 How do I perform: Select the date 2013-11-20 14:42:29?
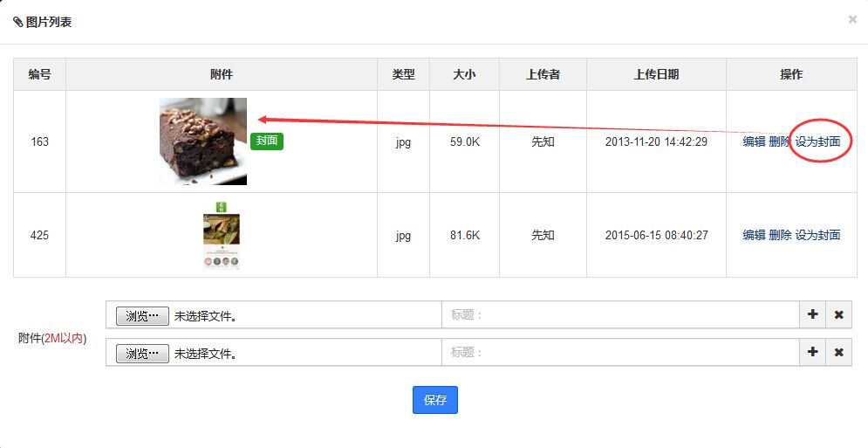(657, 141)
